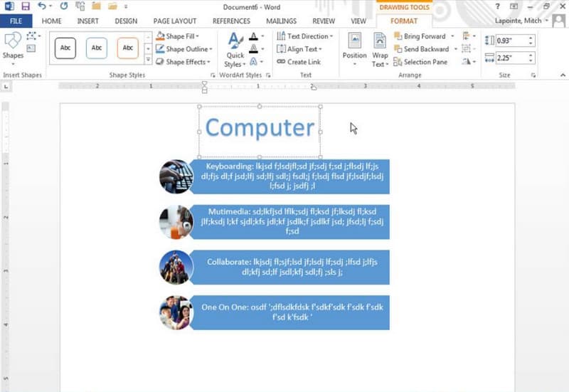
Task: Decrease shape width with the down spinner
Action: tap(531, 60)
